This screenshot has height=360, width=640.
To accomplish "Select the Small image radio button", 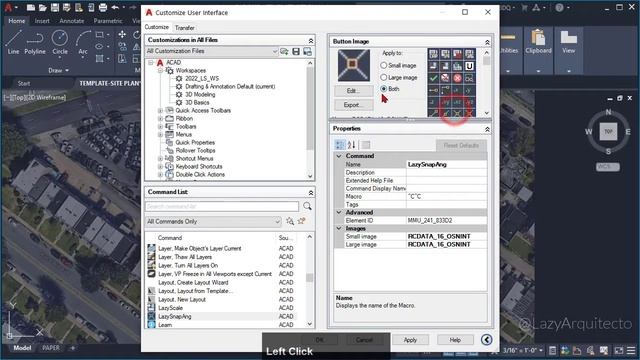I will pos(383,65).
